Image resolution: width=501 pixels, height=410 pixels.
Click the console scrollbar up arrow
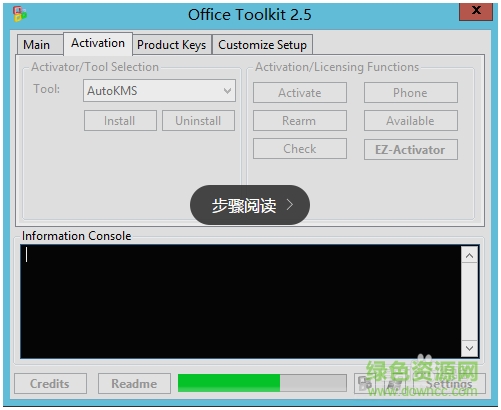470,255
